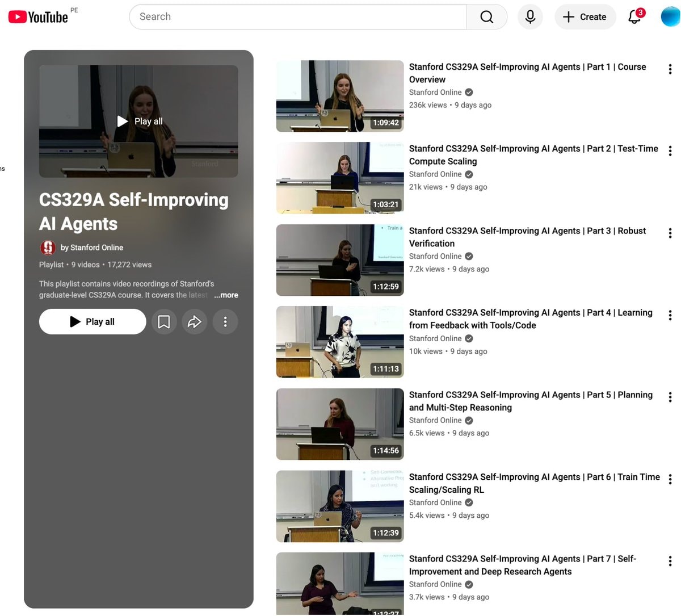This screenshot has width=681, height=616.
Task: Open the YouTube home logo
Action: [38, 17]
